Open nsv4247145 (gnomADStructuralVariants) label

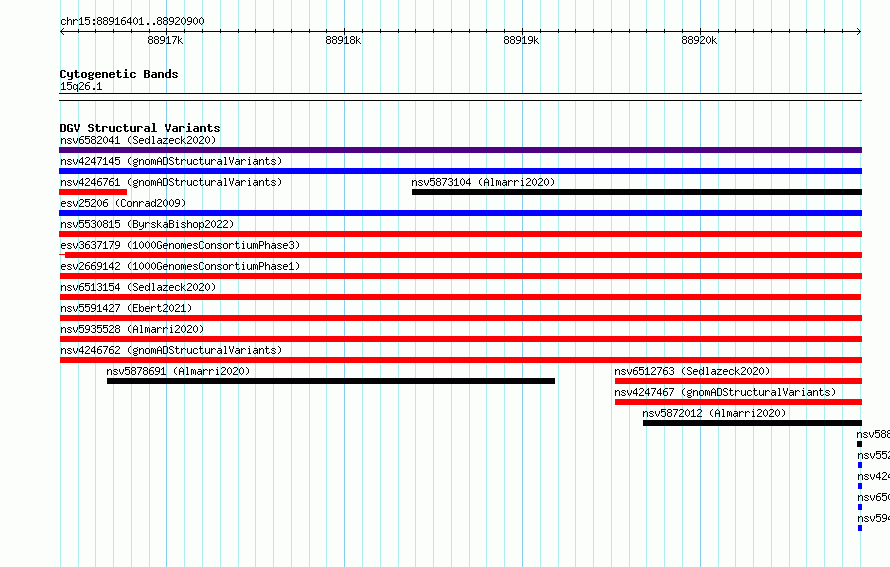[171, 161]
